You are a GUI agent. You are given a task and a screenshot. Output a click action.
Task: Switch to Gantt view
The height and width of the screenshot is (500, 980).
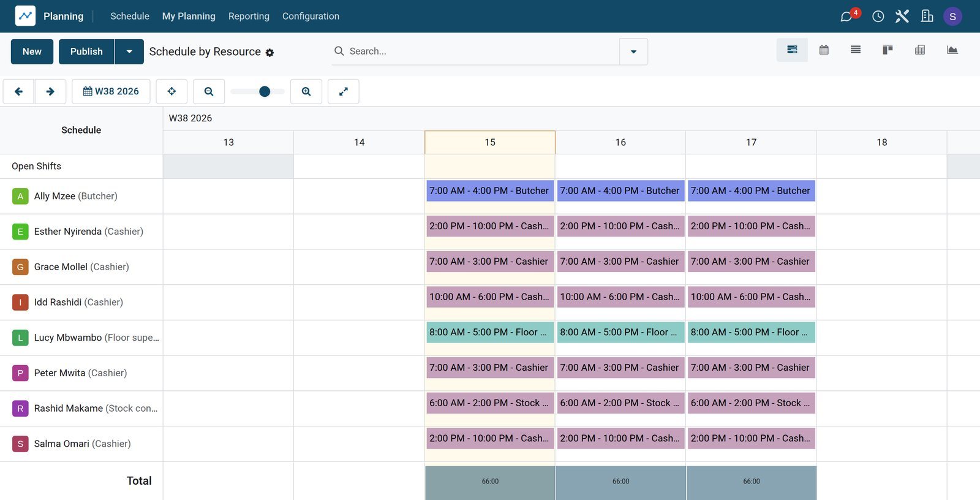pyautogui.click(x=792, y=50)
